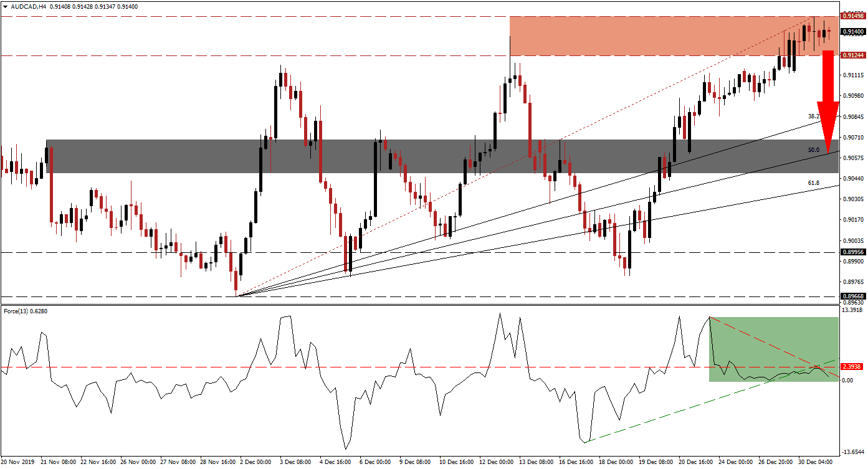Click the 0.90570 price scale value
The height and width of the screenshot is (469, 868).
852,157
